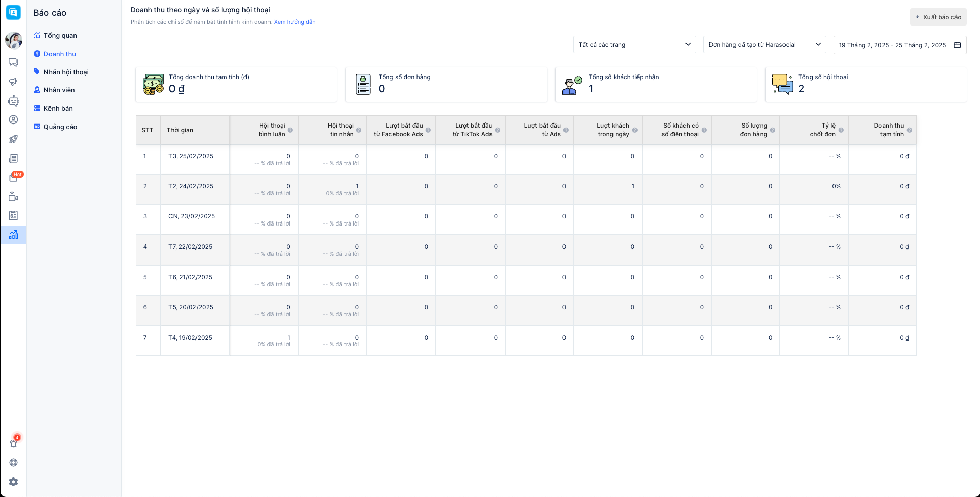Click the user profile avatar
Screen dimensions: 980x497
point(14,40)
